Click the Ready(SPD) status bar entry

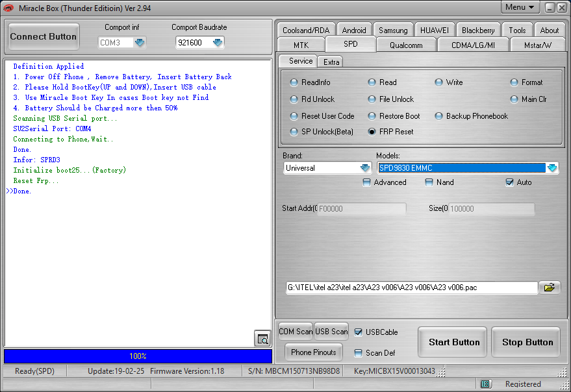tap(34, 371)
